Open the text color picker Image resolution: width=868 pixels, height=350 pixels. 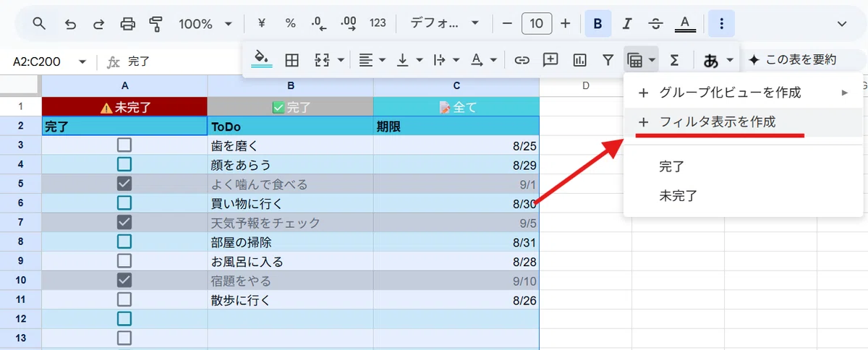coord(685,24)
